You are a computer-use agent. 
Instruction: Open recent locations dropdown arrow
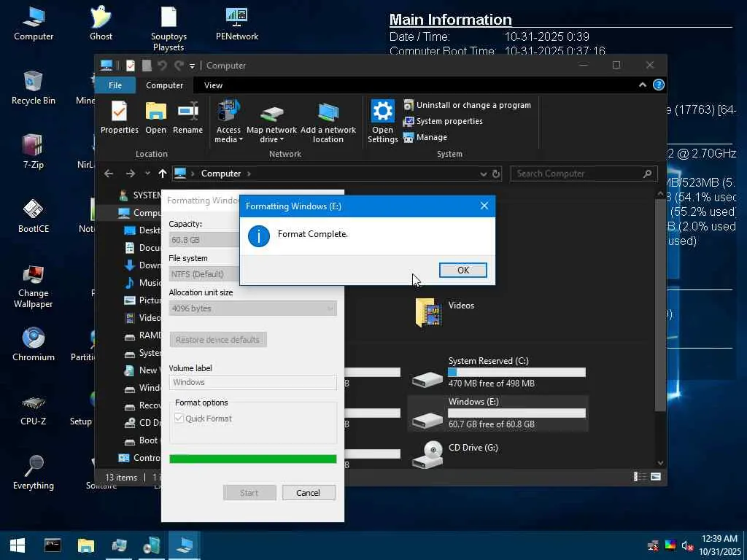point(147,174)
